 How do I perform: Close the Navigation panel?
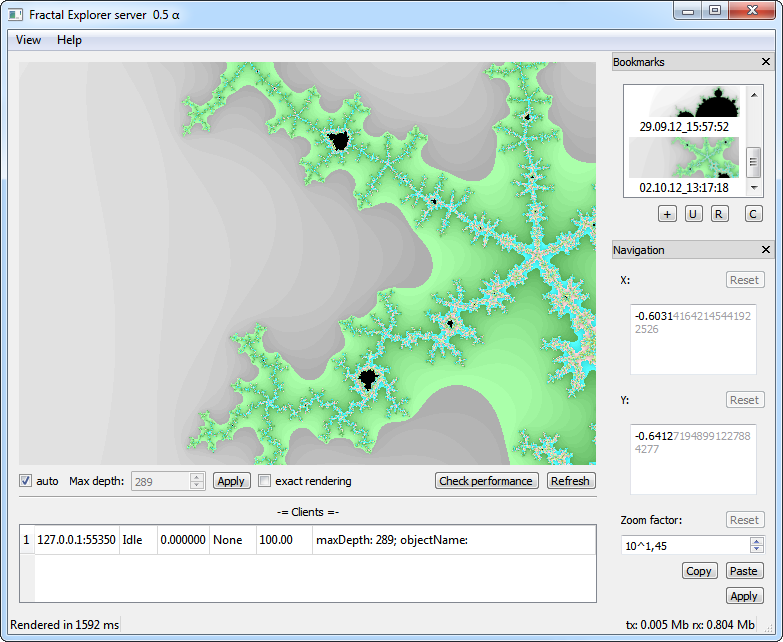[766, 250]
